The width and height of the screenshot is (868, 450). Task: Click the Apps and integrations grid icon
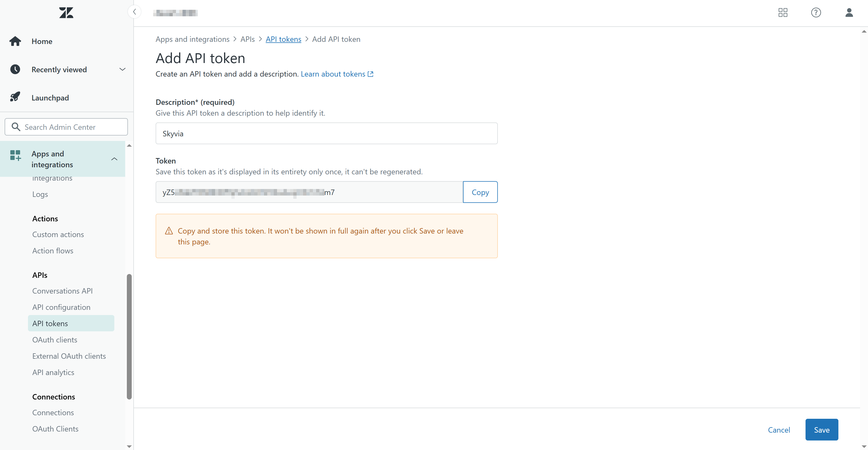tap(15, 155)
